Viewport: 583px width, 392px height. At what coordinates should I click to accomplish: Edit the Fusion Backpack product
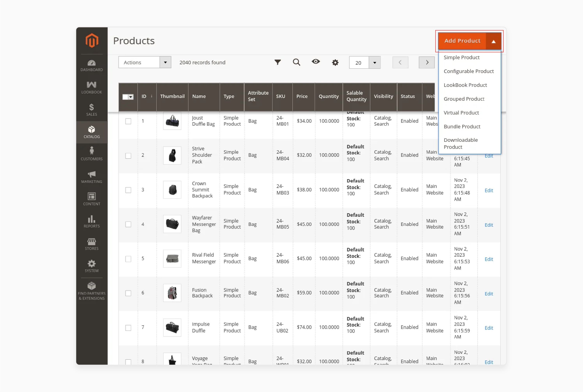coord(489,294)
